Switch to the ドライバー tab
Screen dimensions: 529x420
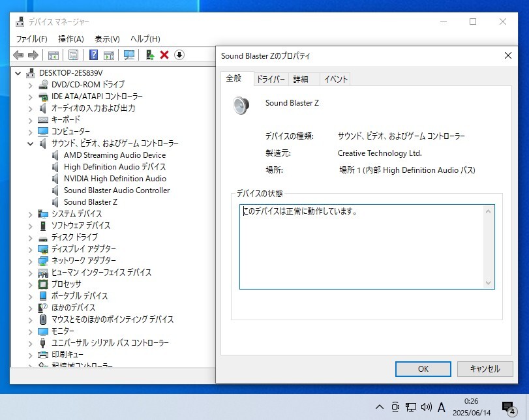tap(271, 80)
